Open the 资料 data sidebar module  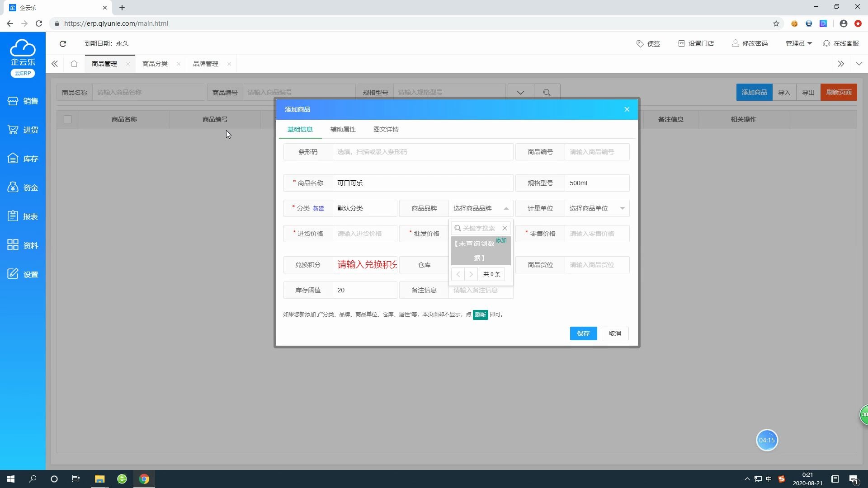coord(23,246)
